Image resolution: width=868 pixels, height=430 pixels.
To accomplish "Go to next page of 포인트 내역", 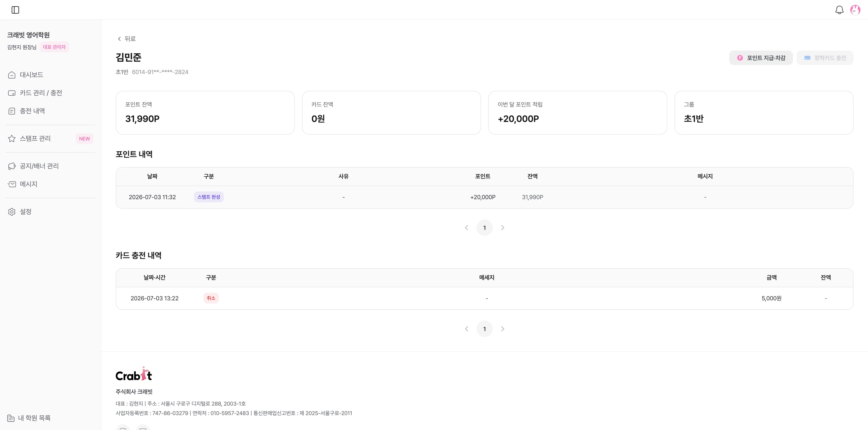I will tap(503, 228).
